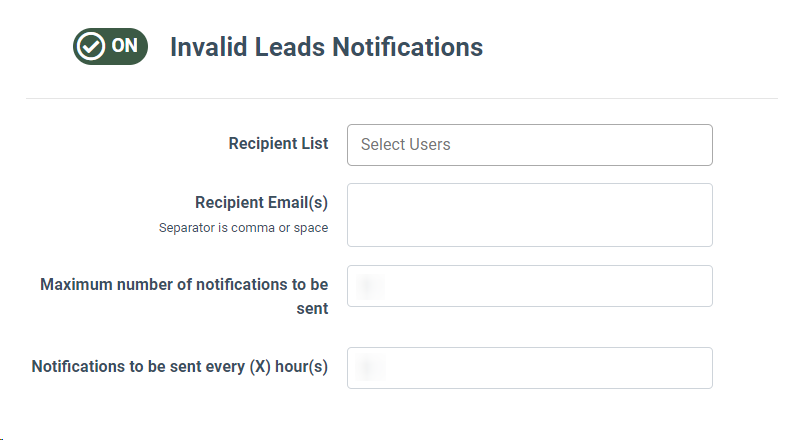This screenshot has width=797, height=440.
Task: Click the ON text on the green switch
Action: [x=125, y=46]
